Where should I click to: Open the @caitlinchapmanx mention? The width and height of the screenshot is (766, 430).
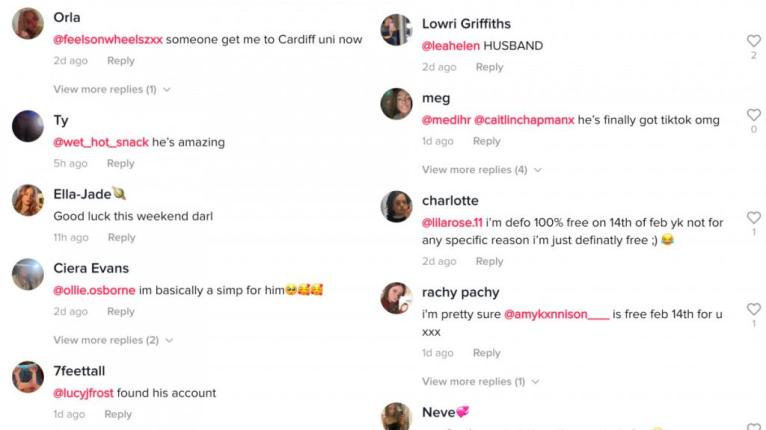[524, 120]
